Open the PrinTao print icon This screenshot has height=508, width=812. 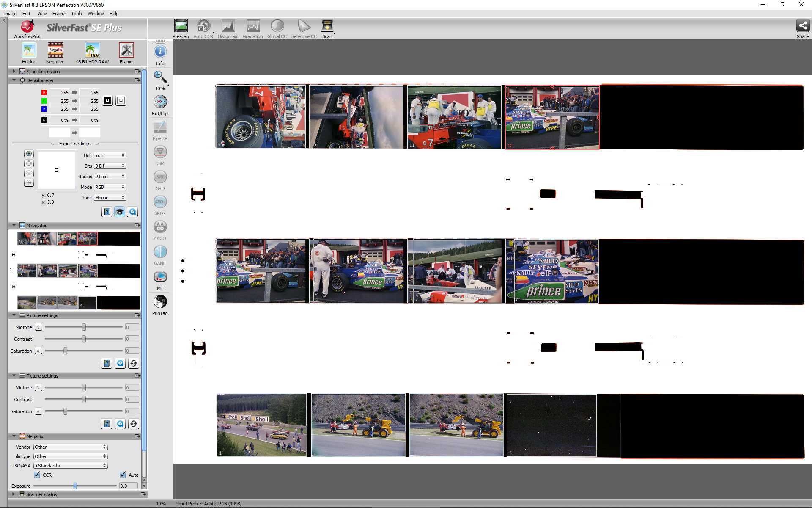(x=160, y=302)
